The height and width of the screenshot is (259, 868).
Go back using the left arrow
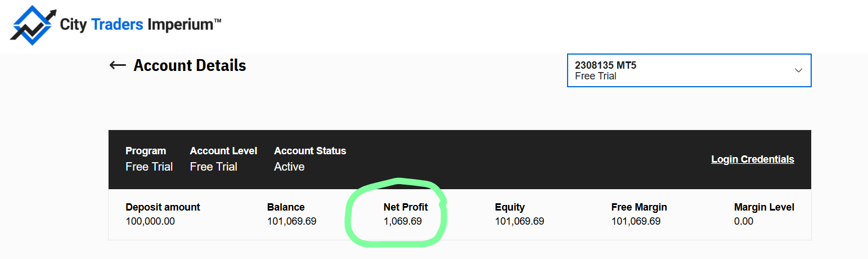click(117, 65)
